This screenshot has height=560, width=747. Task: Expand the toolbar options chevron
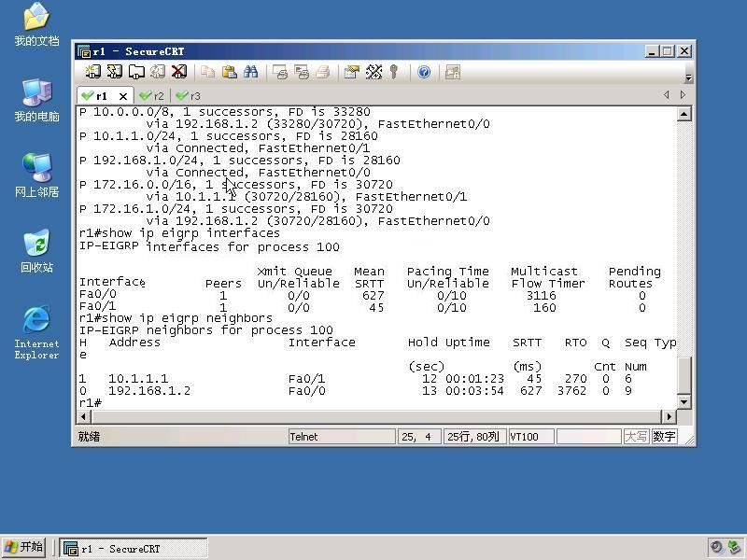tap(688, 77)
